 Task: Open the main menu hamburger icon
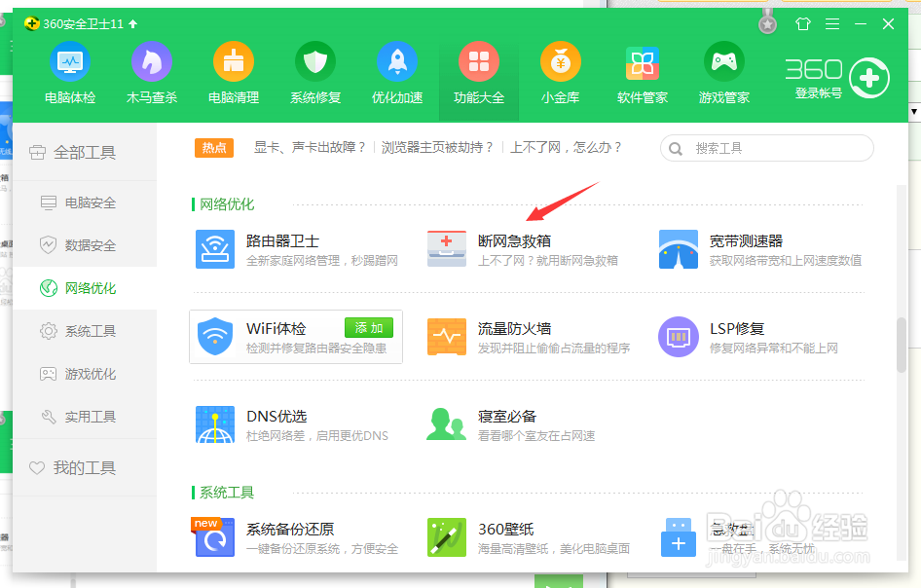pos(831,23)
